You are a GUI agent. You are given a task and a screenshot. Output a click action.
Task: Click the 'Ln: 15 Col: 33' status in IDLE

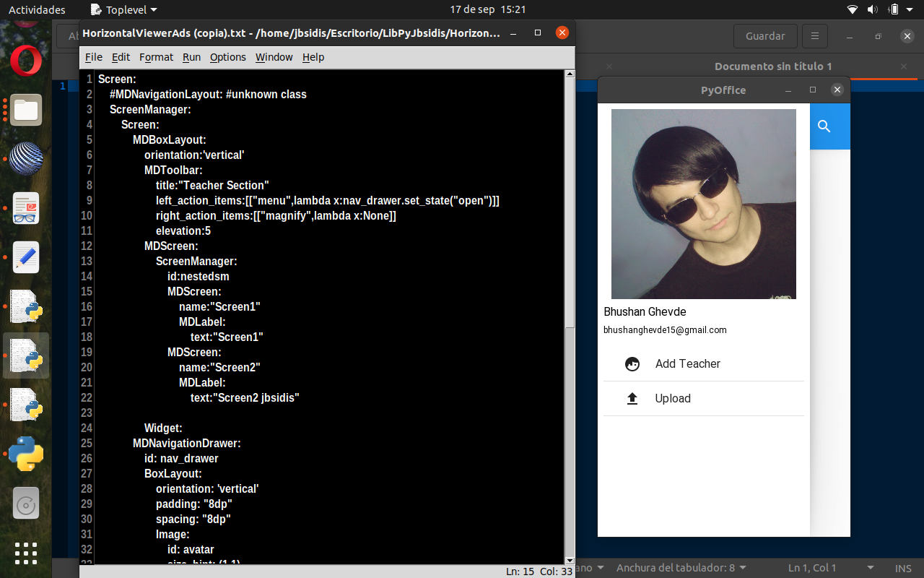click(x=539, y=571)
